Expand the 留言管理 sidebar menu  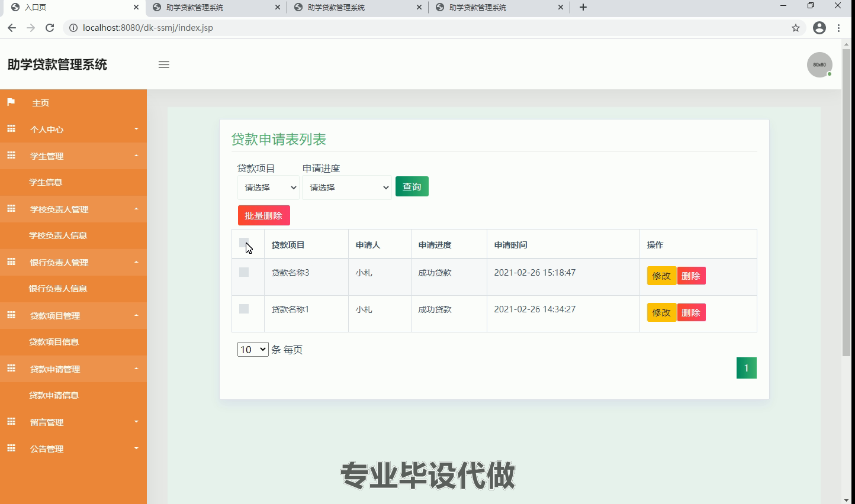tap(73, 422)
